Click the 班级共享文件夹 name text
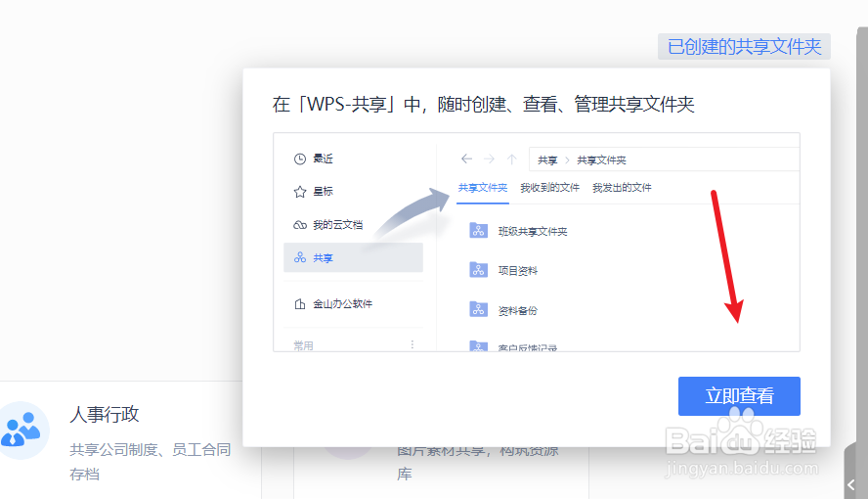 [533, 232]
